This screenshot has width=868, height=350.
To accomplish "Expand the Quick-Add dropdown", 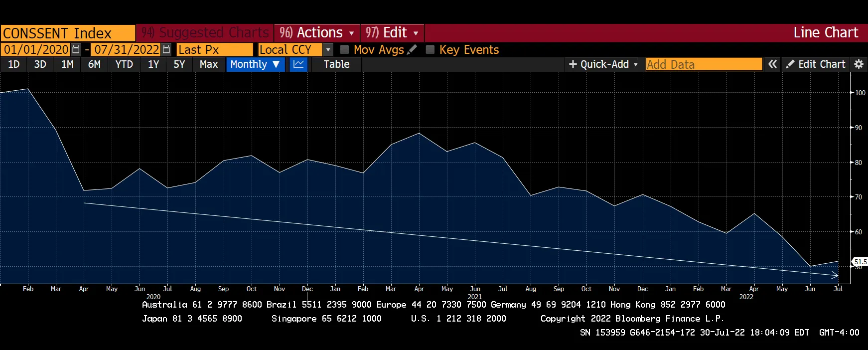I will [603, 64].
